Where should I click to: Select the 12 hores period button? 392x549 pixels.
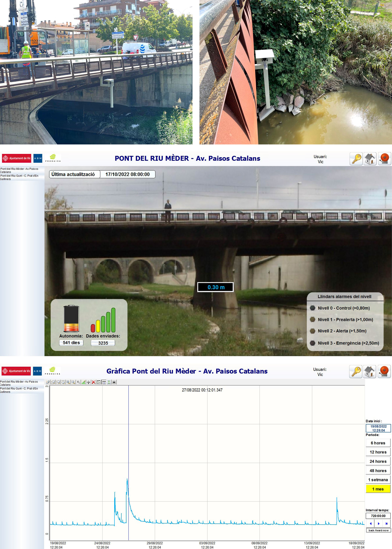tap(378, 452)
